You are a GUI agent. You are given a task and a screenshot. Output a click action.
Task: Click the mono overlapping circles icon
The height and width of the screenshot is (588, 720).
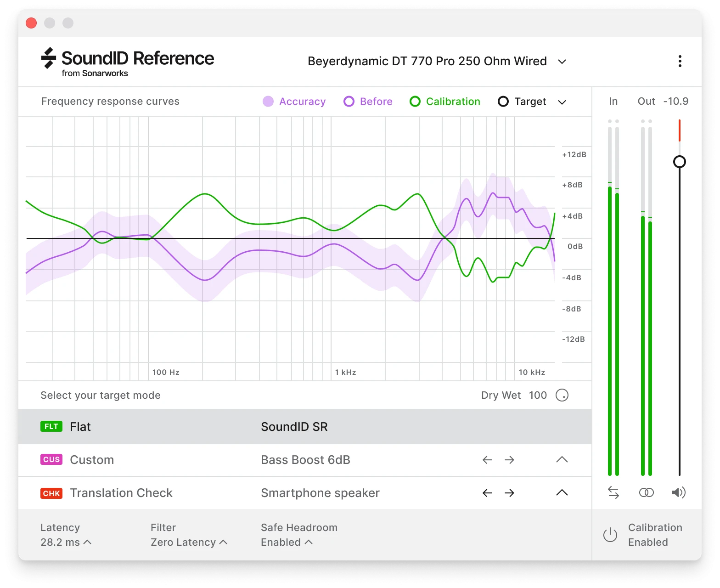(x=646, y=492)
